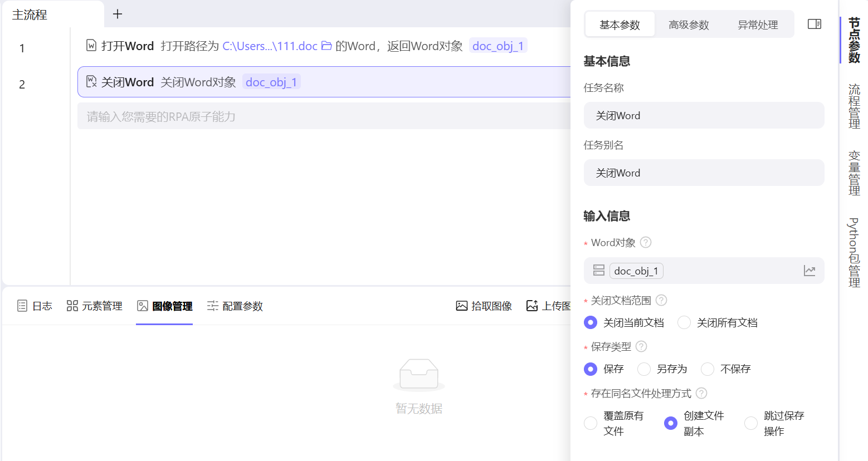Choose 不保存 as the save type
The width and height of the screenshot is (868, 461).
tap(707, 369)
